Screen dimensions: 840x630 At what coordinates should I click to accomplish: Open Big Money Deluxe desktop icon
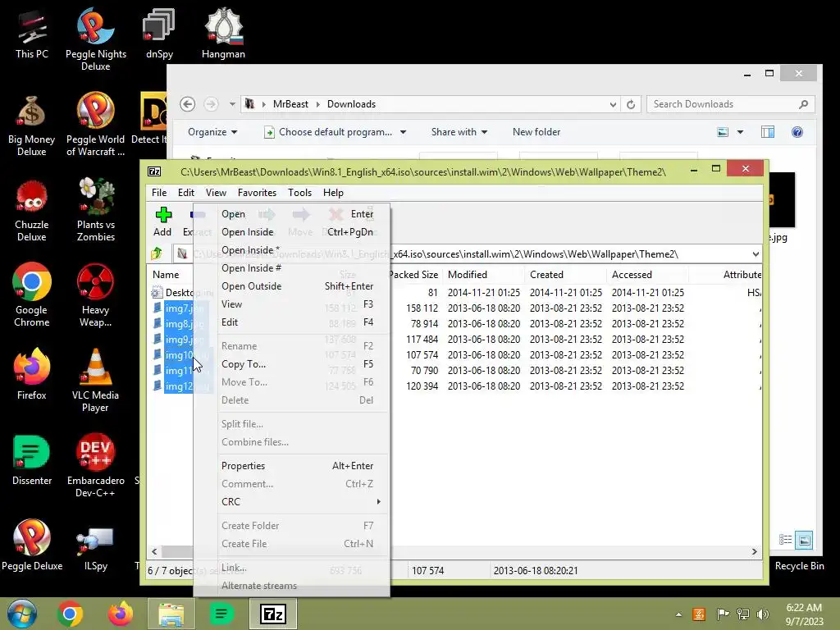pos(32,125)
